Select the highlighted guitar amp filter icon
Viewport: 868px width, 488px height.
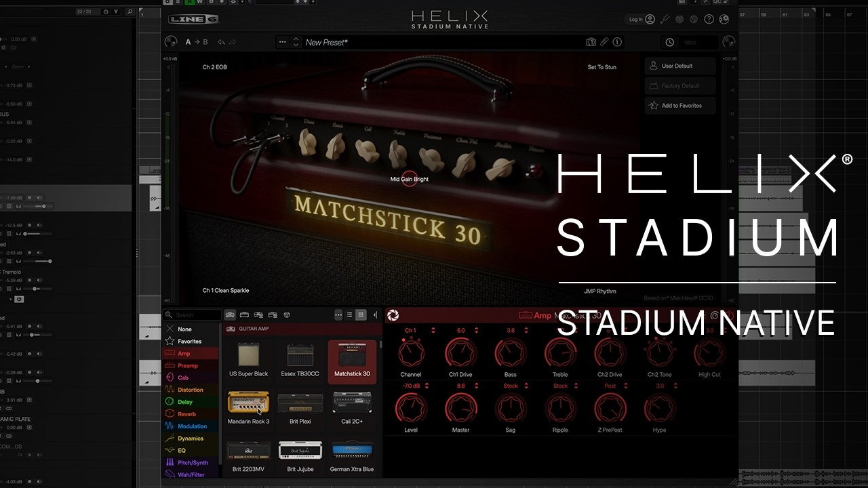230,315
